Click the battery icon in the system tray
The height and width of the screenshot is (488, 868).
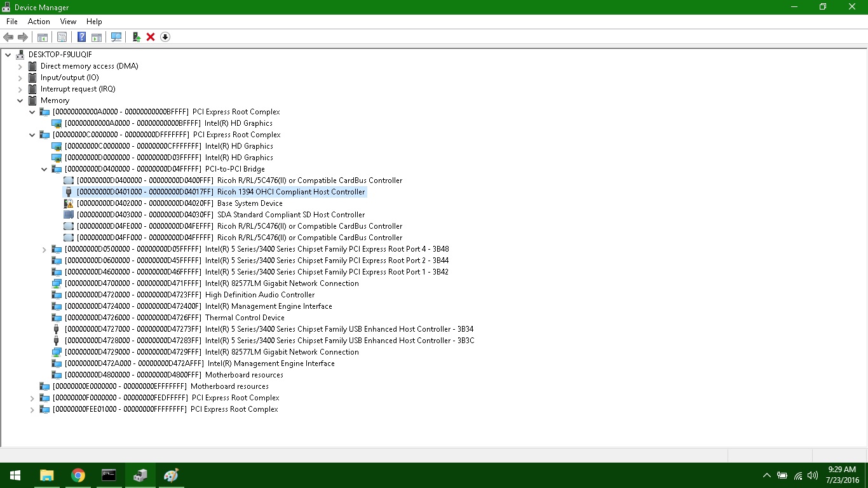(782, 475)
